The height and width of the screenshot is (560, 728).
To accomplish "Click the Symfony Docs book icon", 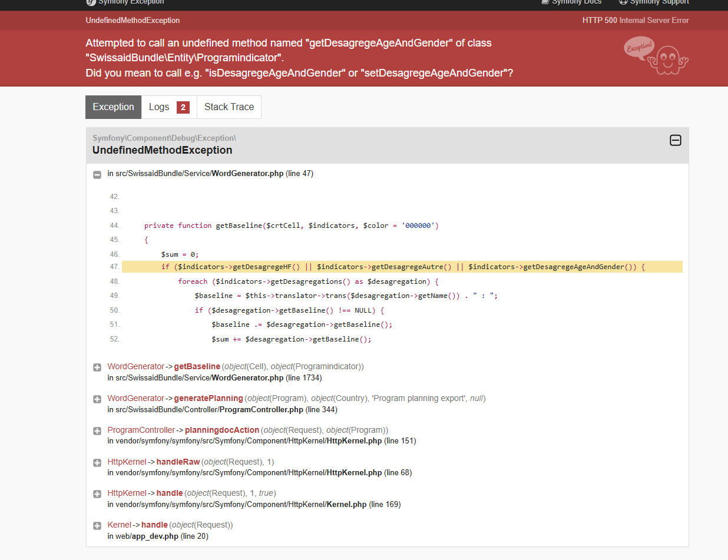I will click(545, 2).
